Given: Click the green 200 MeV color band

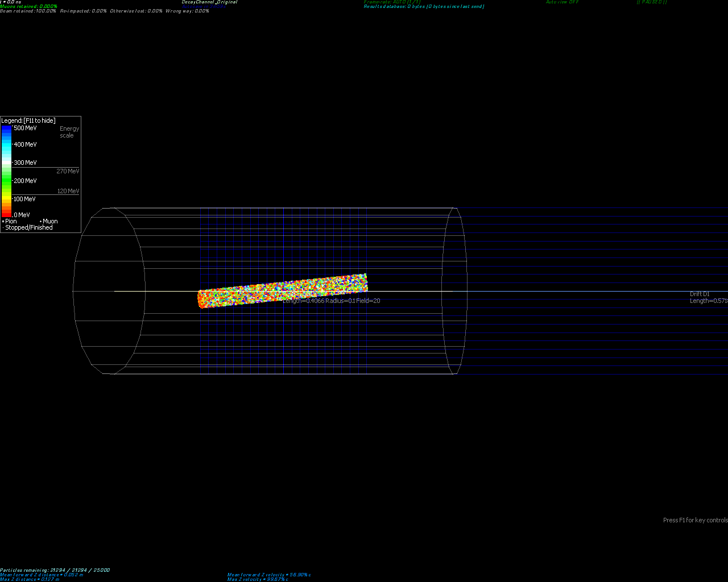Looking at the screenshot, I should click(6, 181).
